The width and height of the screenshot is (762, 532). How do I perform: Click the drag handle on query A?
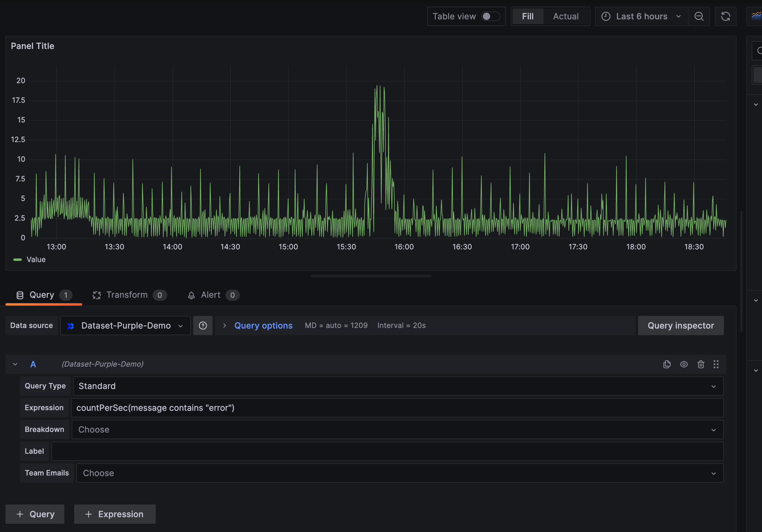tap(716, 364)
